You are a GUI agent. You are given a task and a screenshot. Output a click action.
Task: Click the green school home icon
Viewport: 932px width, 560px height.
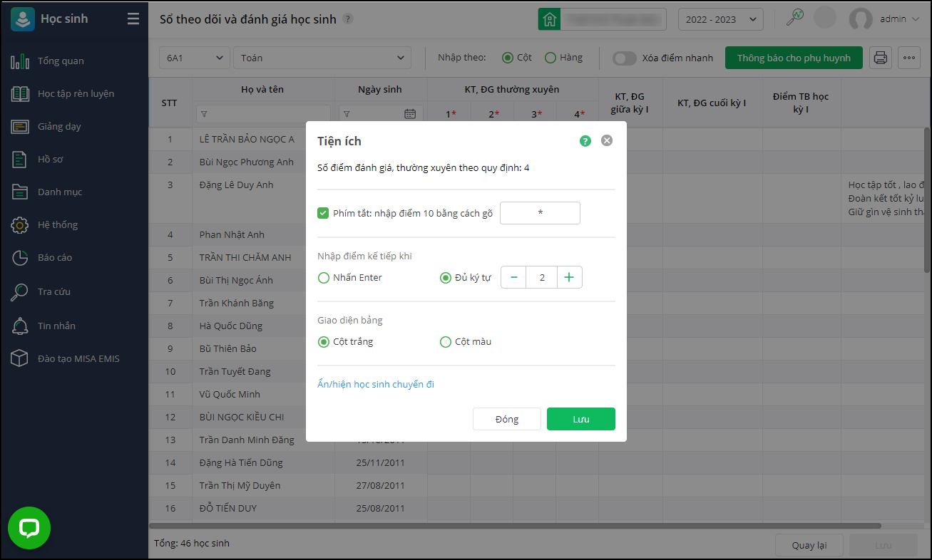tap(549, 19)
